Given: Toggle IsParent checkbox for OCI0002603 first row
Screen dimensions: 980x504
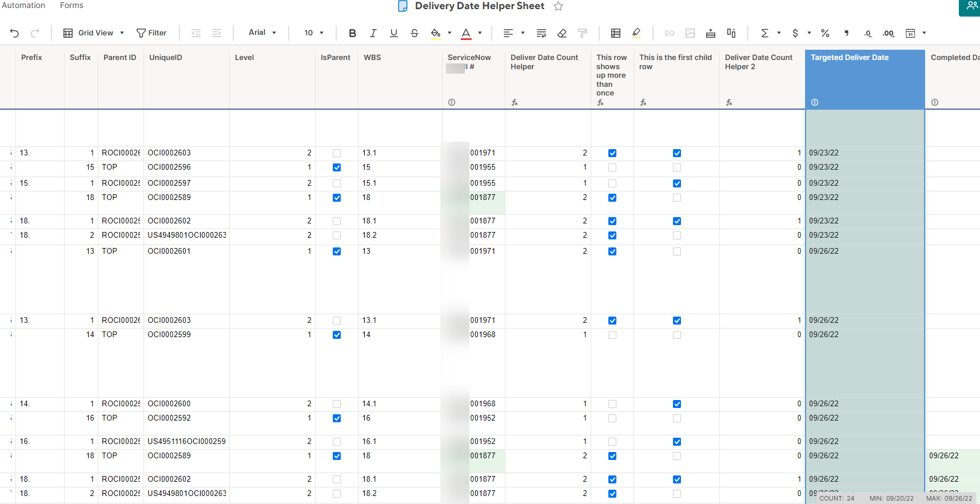Looking at the screenshot, I should click(x=337, y=154).
